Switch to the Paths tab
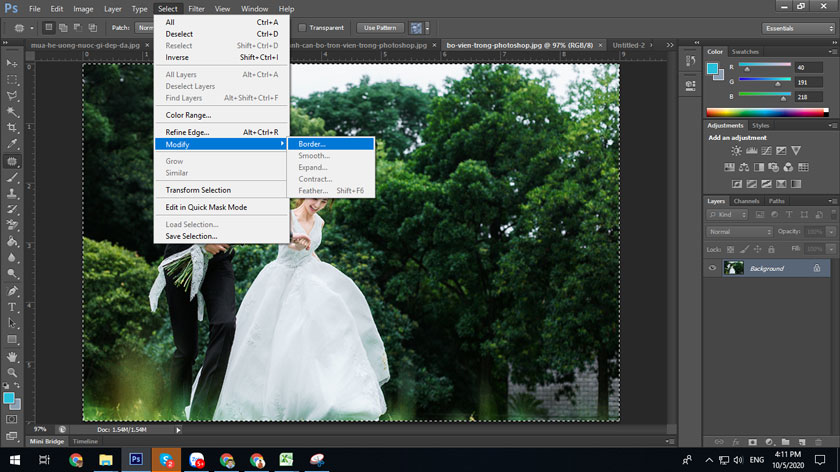Screen dimensions: 840x472 pos(776,201)
